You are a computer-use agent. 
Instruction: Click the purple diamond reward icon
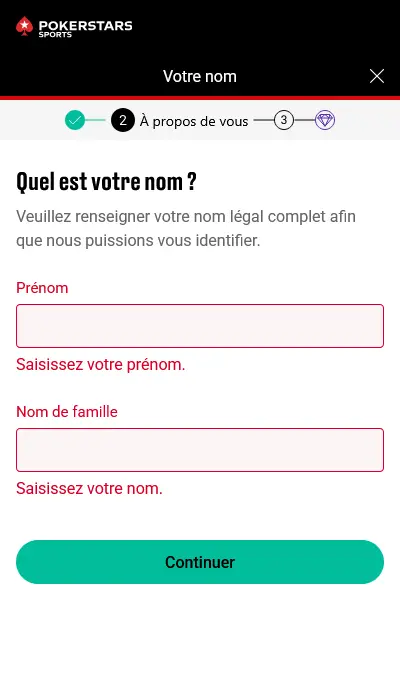pos(325,120)
